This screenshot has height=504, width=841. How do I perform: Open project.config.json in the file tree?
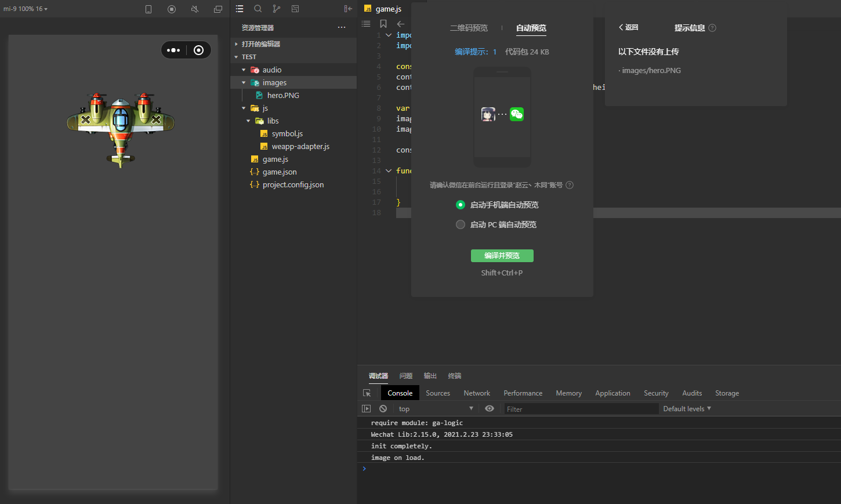tap(293, 184)
